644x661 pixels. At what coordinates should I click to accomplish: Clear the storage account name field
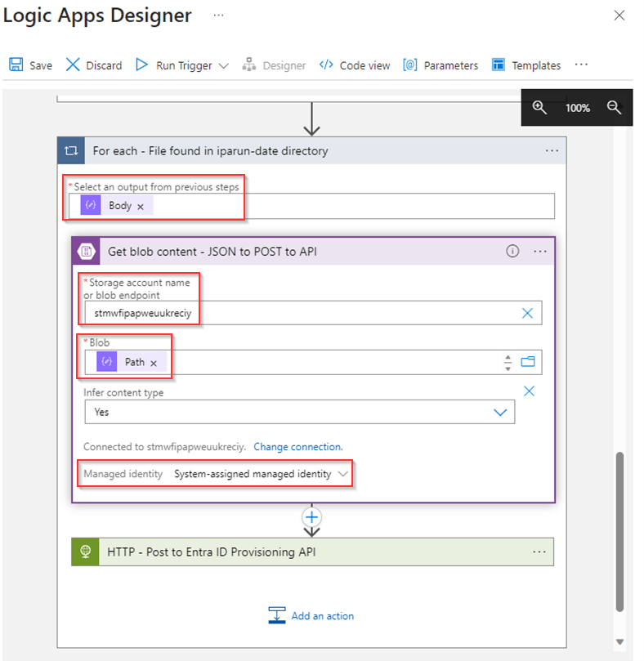click(527, 313)
